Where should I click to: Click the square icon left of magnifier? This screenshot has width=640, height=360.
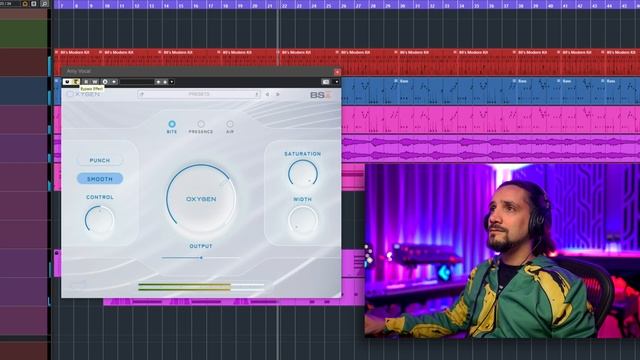pos(34,4)
